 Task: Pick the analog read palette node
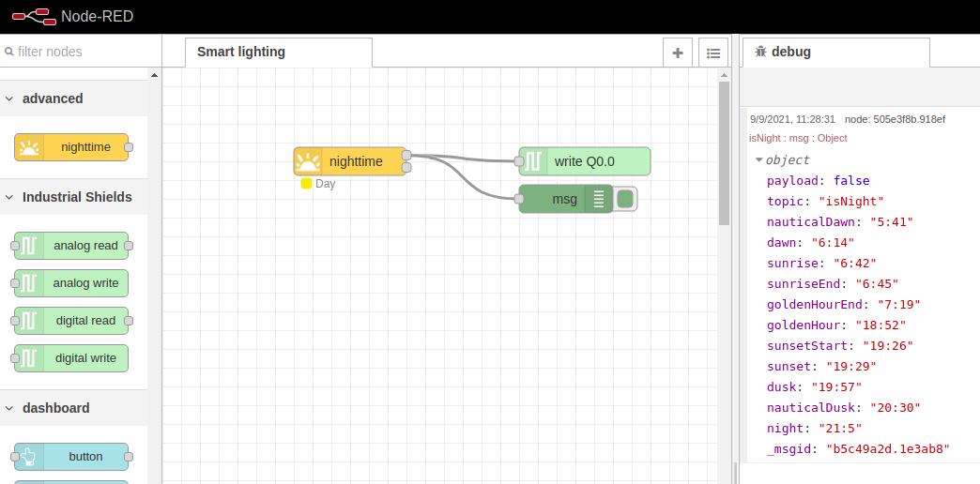tap(71, 246)
